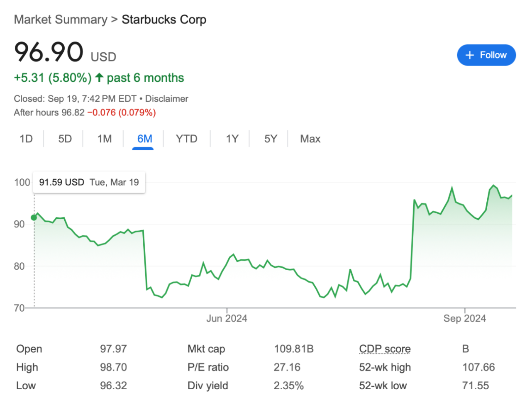Click the Sep 2024 axis label
532x415 pixels.
pos(465,318)
